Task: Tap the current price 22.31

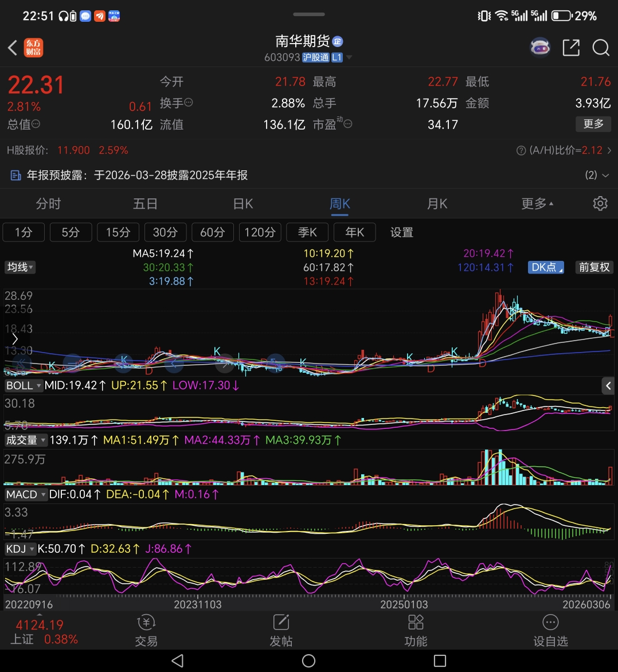Action: pos(36,85)
